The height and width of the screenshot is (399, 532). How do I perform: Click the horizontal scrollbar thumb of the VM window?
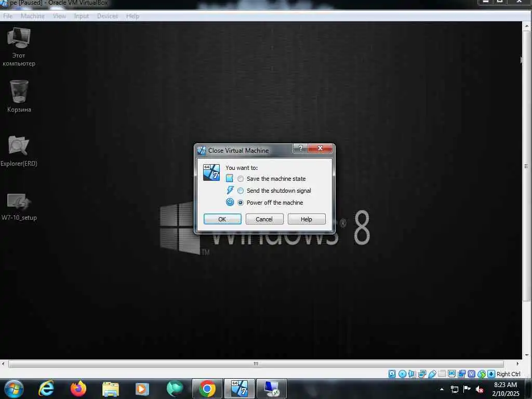(256, 364)
